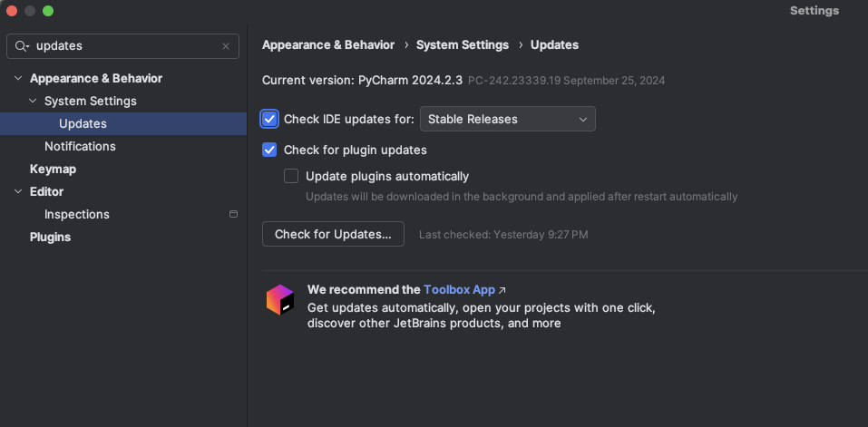Click the green macOS zoom window button
Screen dimensions: 868x427
point(48,11)
